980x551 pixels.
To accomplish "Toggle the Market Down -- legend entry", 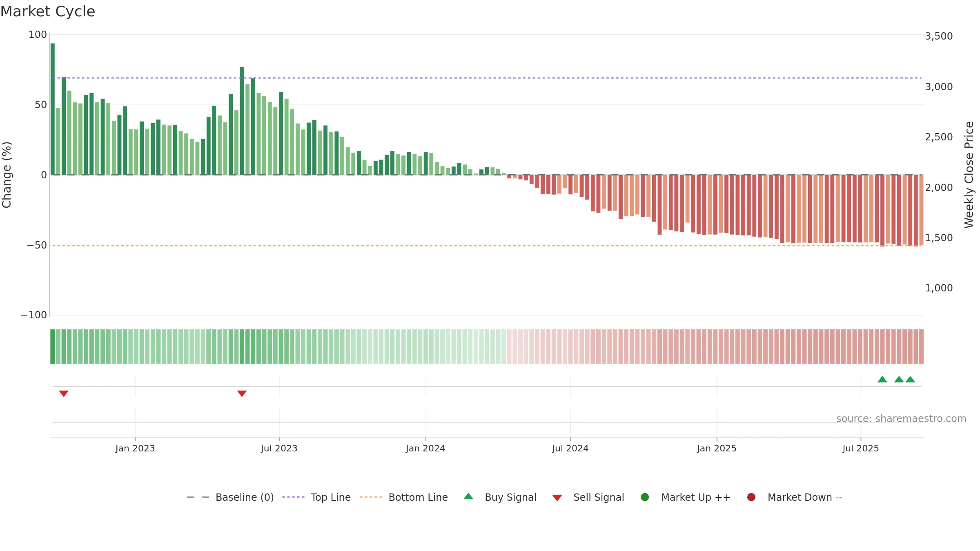I will (795, 497).
